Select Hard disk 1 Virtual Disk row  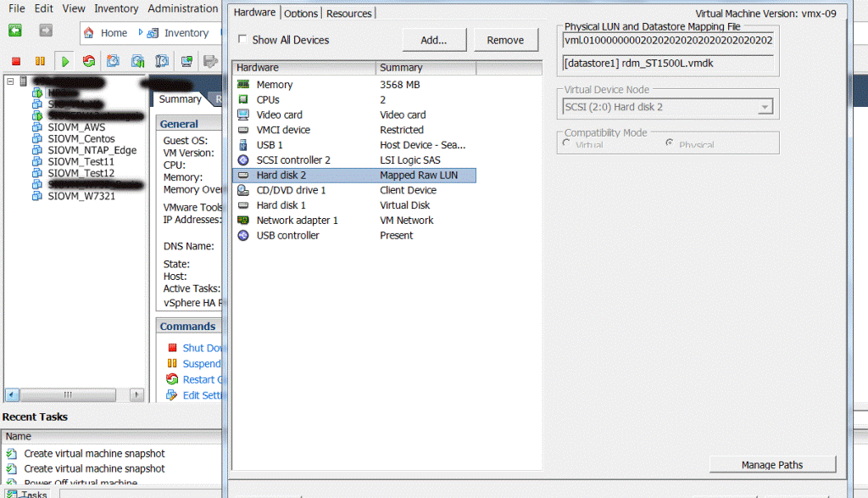(x=353, y=205)
